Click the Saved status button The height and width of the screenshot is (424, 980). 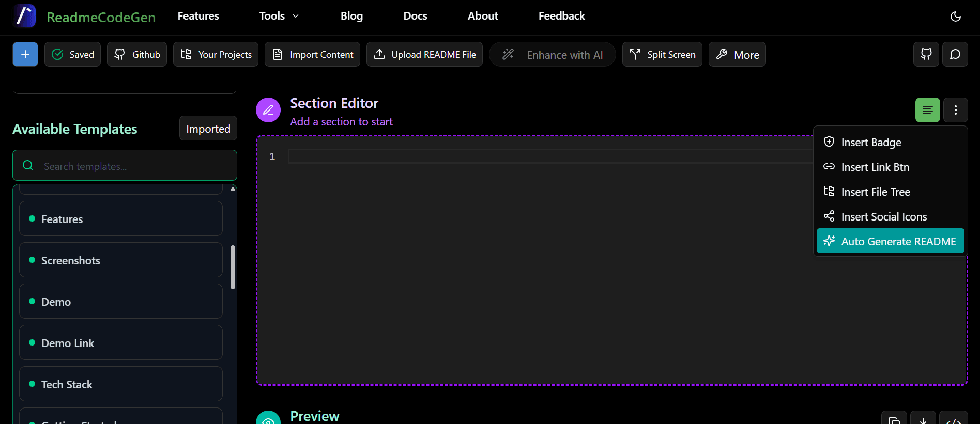(72, 54)
